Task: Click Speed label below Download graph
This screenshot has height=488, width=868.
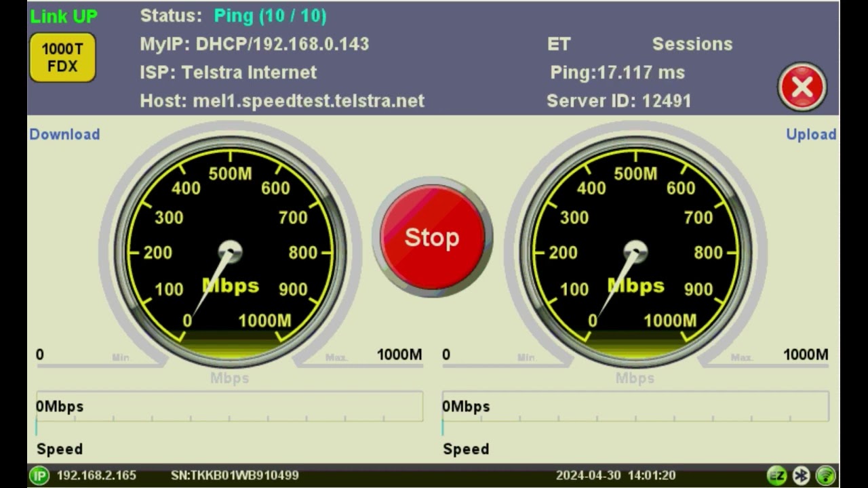Action: [60, 449]
